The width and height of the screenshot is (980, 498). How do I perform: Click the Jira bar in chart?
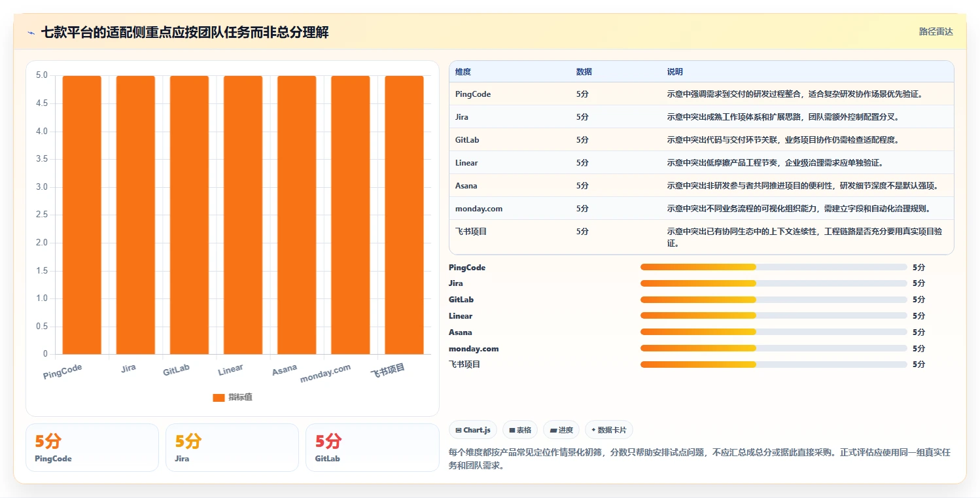(135, 215)
